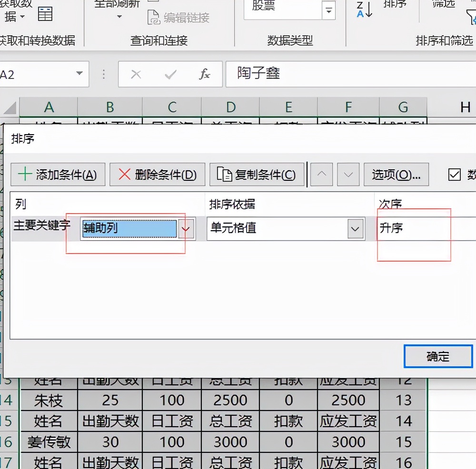The width and height of the screenshot is (476, 469).
Task: Select column H header
Action: [452, 107]
